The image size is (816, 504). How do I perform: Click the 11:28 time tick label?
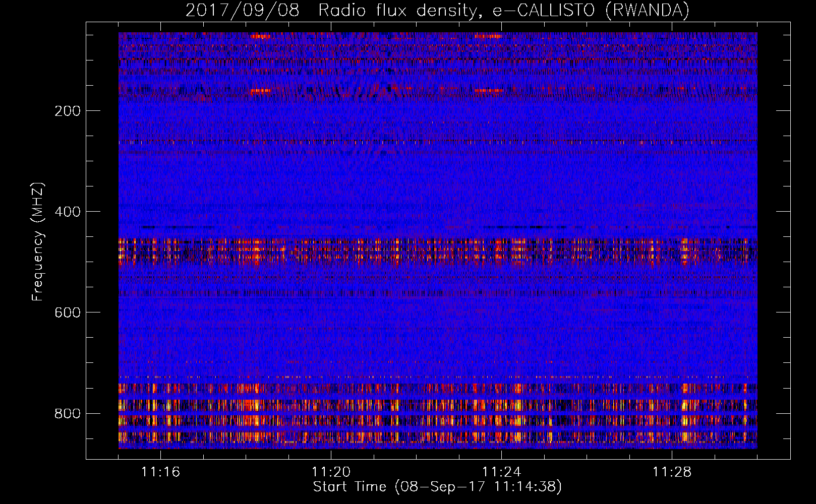pyautogui.click(x=672, y=472)
